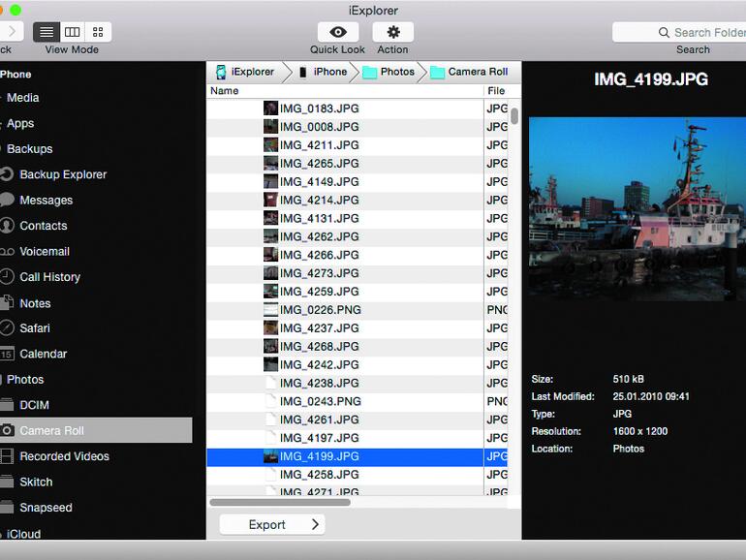
Task: Select the IMG_0226.PNG file row
Action: 320,310
